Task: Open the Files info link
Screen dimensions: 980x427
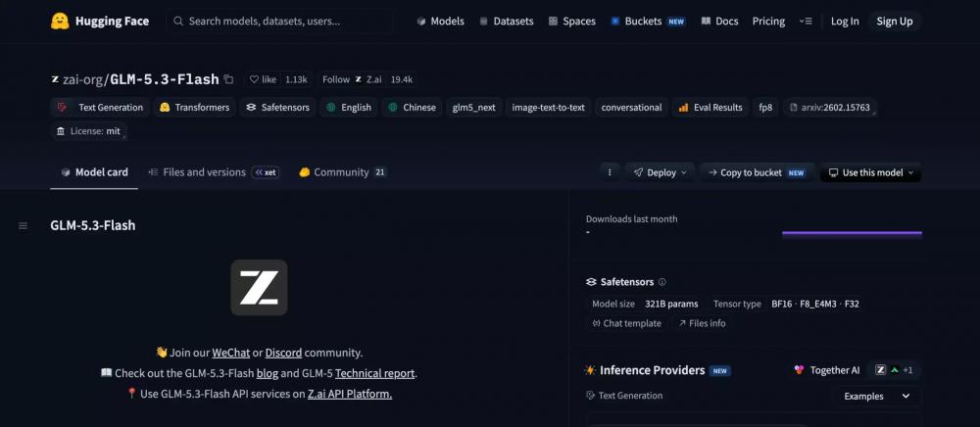Action: coord(702,323)
